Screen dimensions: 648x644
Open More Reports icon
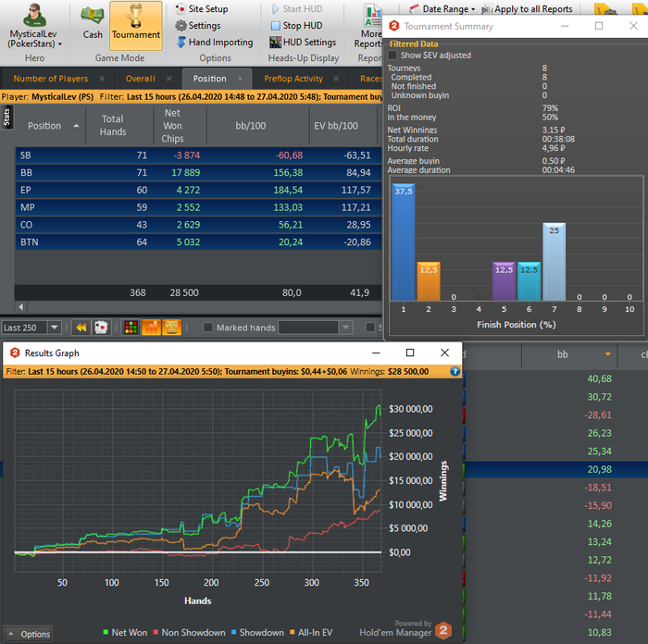point(373,16)
